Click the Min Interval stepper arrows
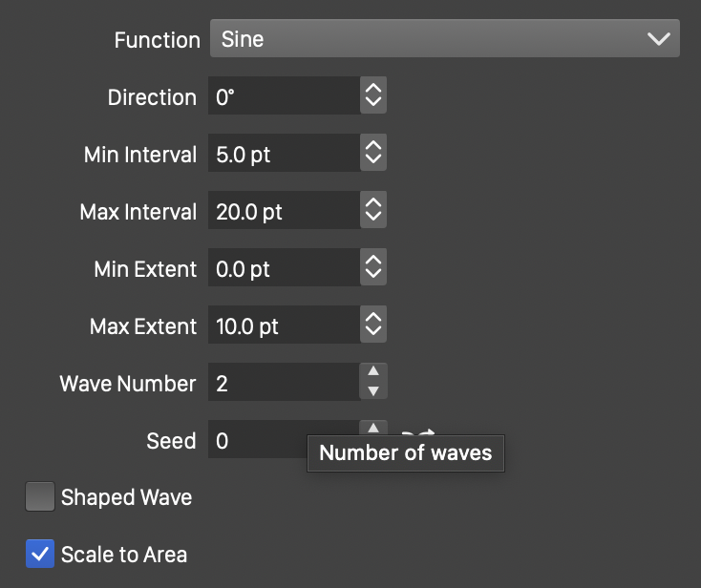Screen dimensions: 701x588 click(373, 154)
